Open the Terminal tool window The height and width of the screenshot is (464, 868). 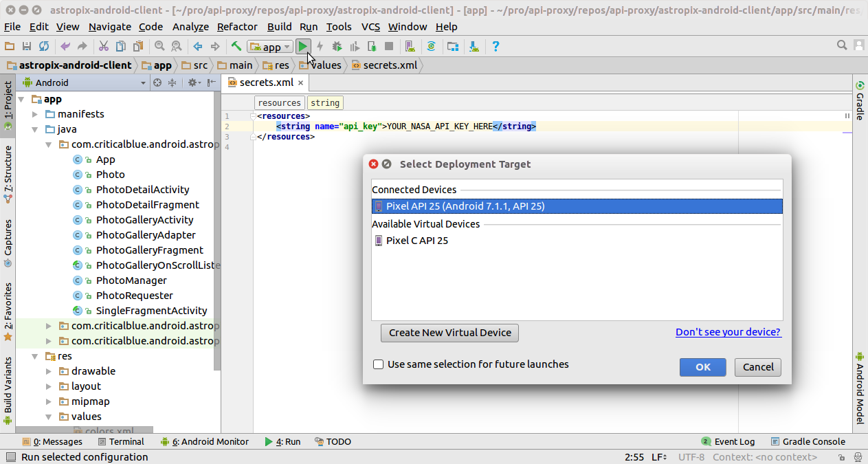tap(121, 442)
